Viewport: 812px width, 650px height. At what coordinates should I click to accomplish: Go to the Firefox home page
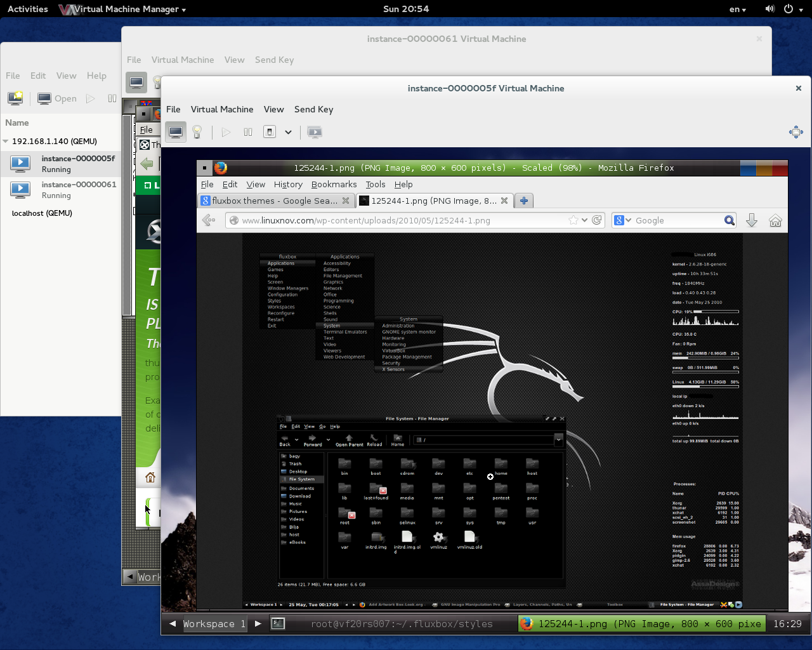[775, 220]
